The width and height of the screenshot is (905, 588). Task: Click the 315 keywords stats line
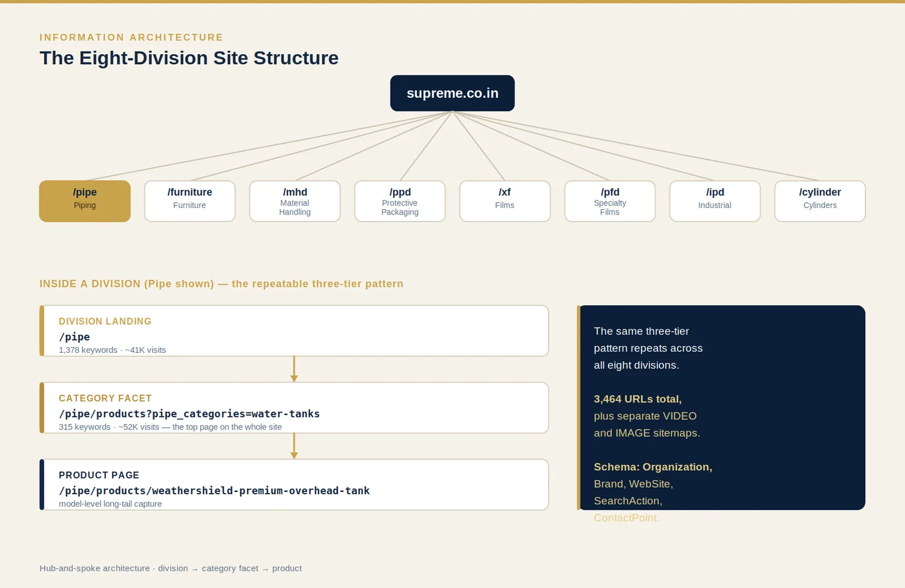coord(170,427)
